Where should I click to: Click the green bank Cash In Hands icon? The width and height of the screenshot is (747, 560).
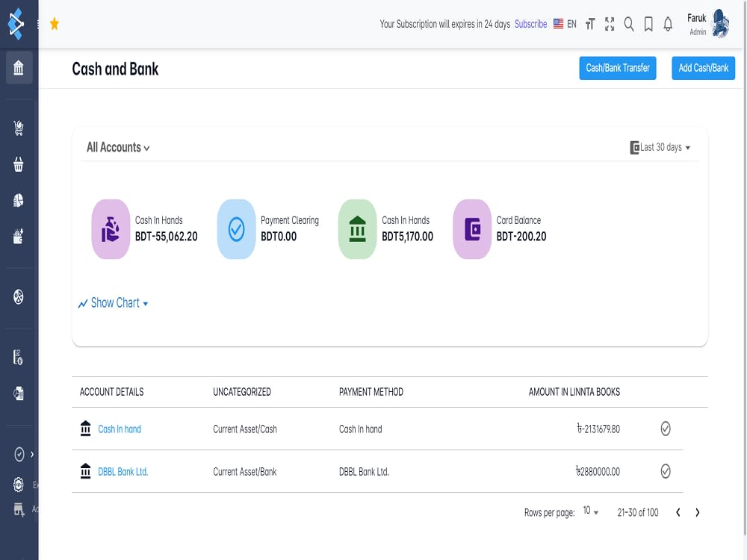click(x=357, y=229)
